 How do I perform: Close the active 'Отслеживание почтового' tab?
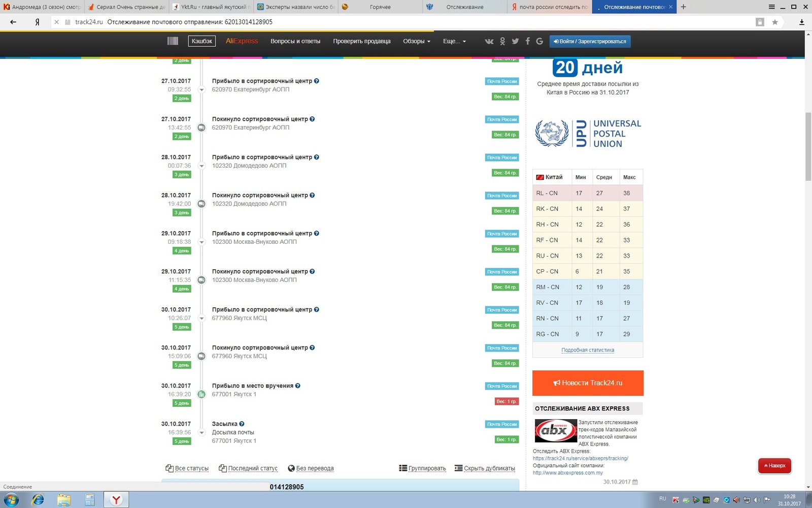670,7
